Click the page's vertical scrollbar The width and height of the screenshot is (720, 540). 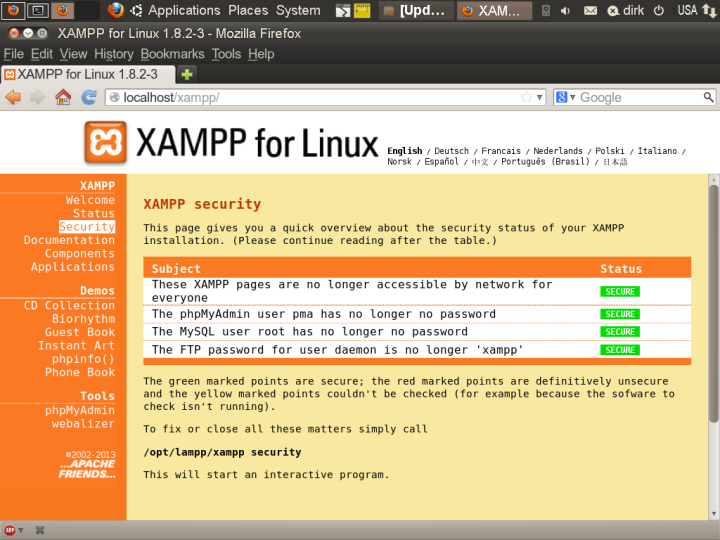(x=713, y=300)
